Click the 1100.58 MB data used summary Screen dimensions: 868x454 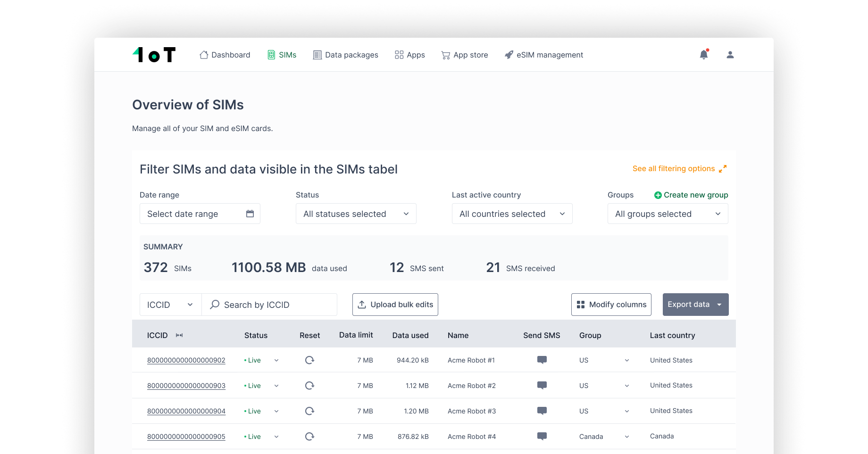click(x=289, y=267)
